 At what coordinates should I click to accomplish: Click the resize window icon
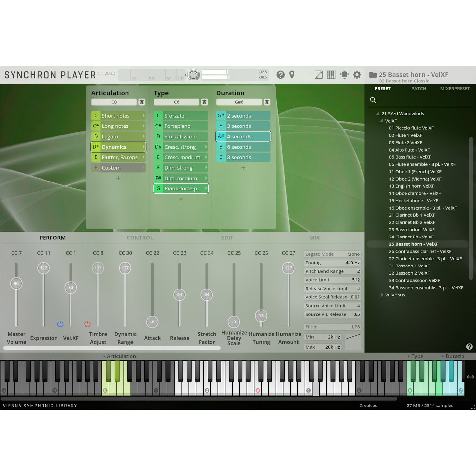tap(319, 75)
